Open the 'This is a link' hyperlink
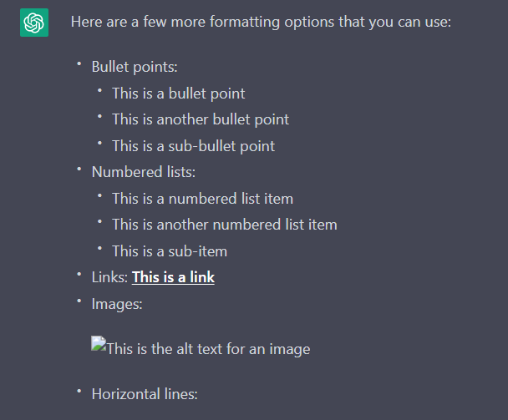This screenshot has height=420, width=508. click(173, 277)
